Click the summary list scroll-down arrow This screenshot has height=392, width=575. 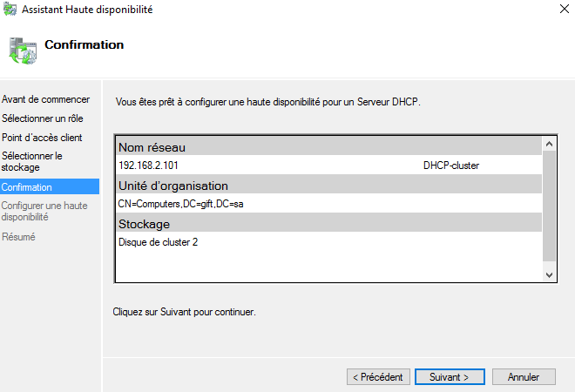point(549,274)
